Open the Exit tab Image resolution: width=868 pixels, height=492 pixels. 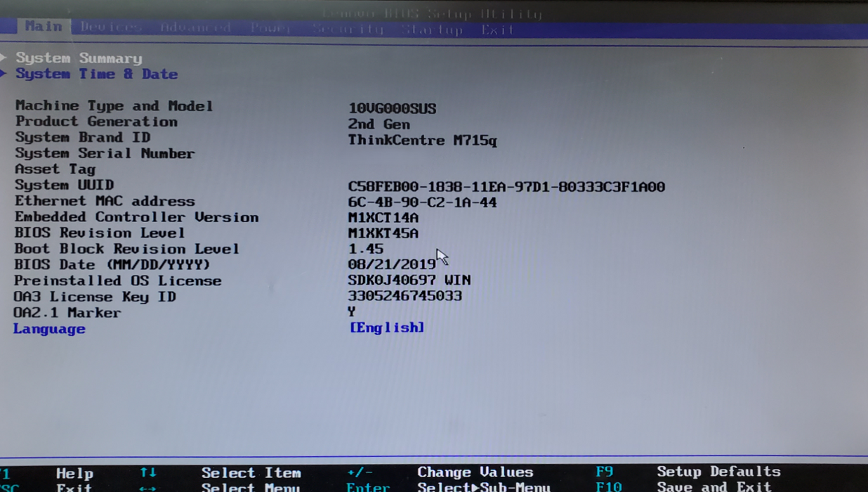[498, 30]
